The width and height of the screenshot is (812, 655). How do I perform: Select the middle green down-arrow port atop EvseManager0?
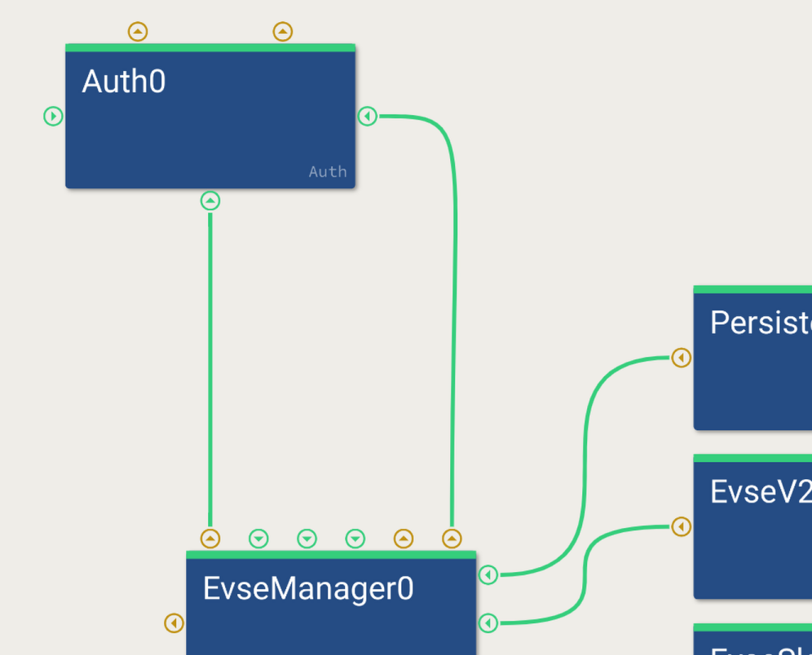point(307,539)
